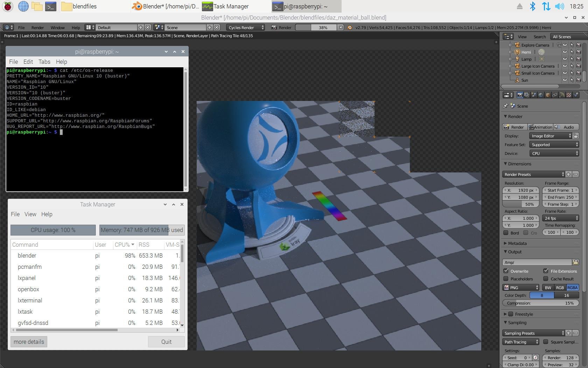This screenshot has height=368, width=588.
Task: Set Color Depth to 16
Action: coord(566,295)
